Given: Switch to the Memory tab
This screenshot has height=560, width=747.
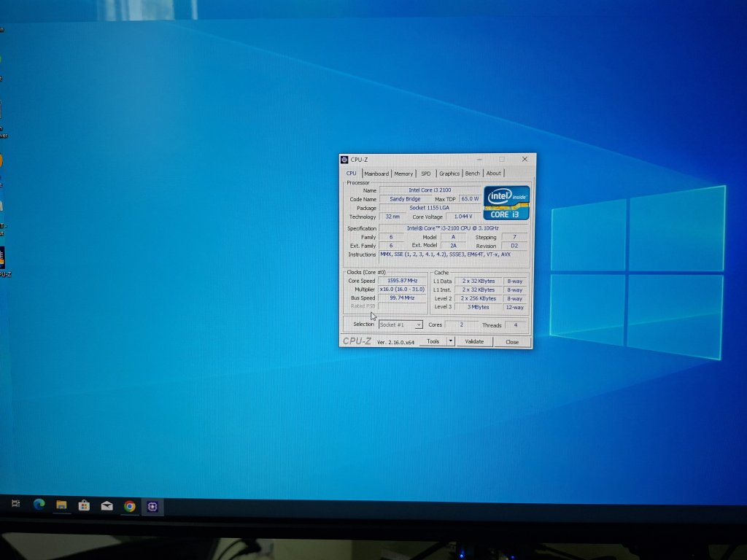Looking at the screenshot, I should [x=403, y=174].
